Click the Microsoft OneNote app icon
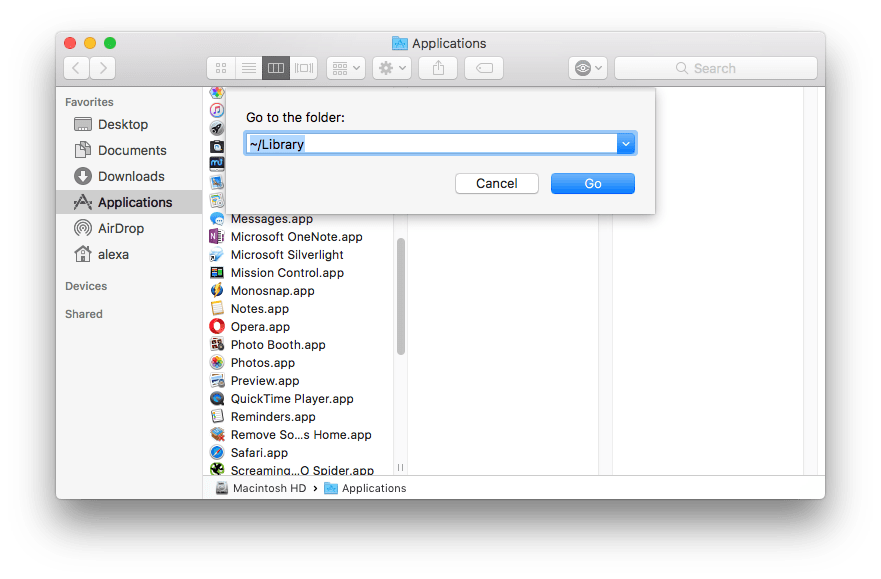This screenshot has height=579, width=881. 217,236
